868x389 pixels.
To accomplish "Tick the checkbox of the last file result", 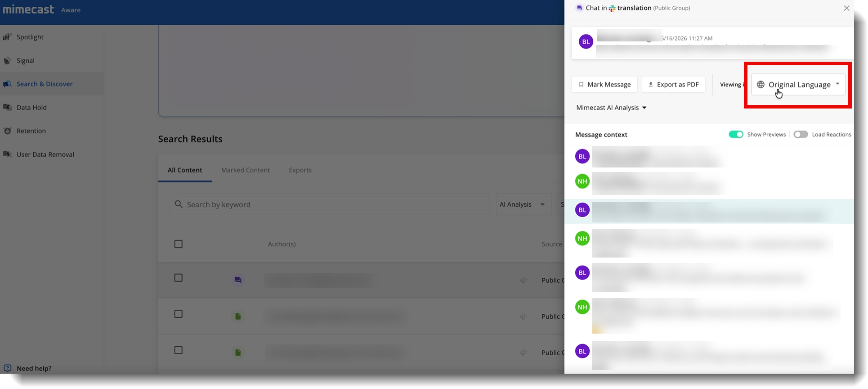I will click(x=179, y=350).
